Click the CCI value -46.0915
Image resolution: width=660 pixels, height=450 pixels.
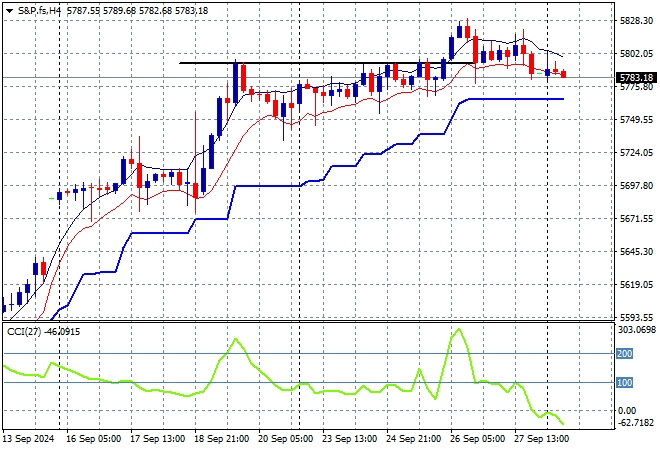tap(62, 332)
